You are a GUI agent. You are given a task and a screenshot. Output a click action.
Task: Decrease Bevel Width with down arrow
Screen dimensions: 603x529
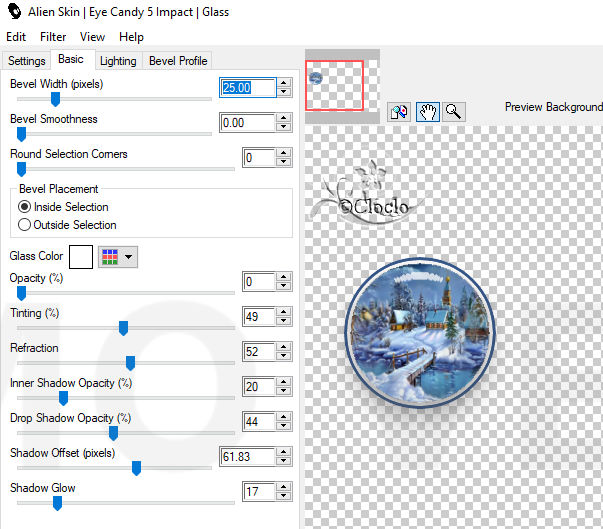point(284,92)
